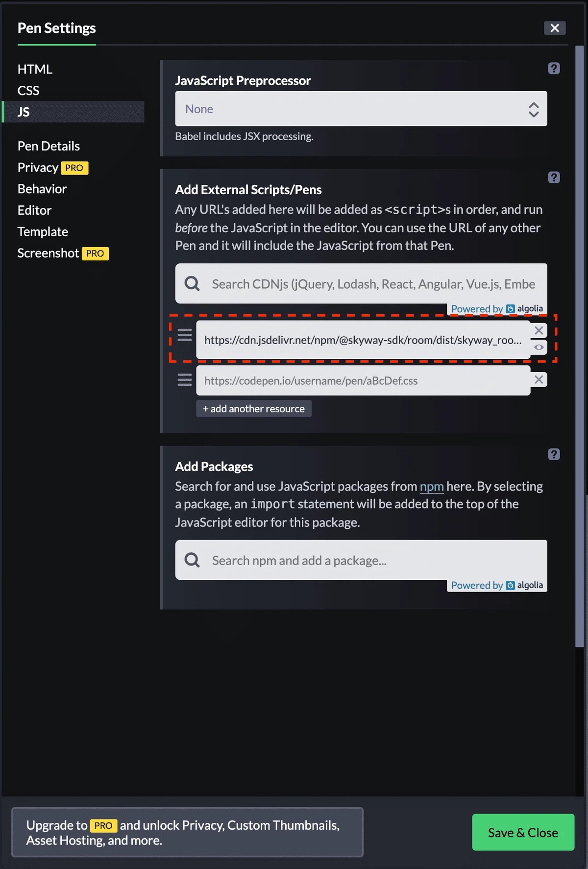
Task: Remove the skyway_room script with its X icon
Action: pyautogui.click(x=539, y=330)
